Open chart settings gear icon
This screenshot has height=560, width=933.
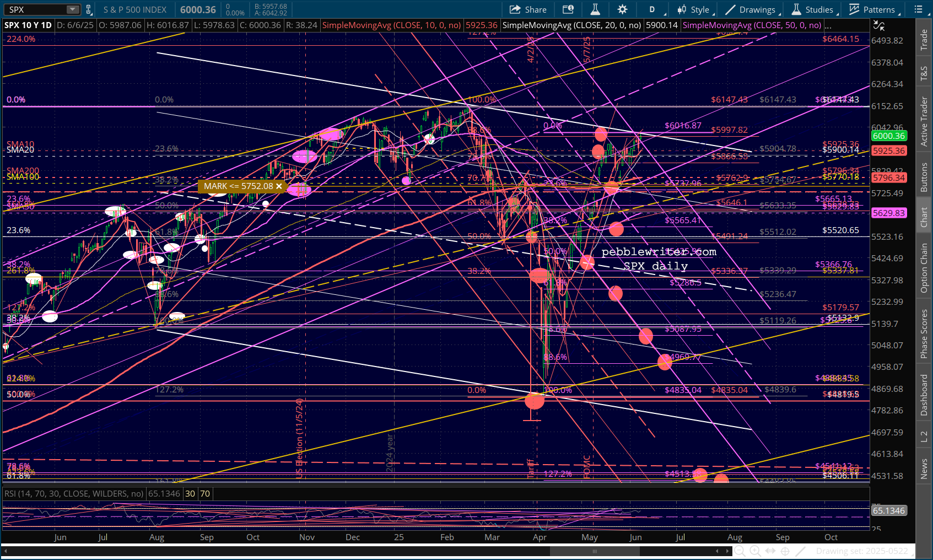[622, 9]
